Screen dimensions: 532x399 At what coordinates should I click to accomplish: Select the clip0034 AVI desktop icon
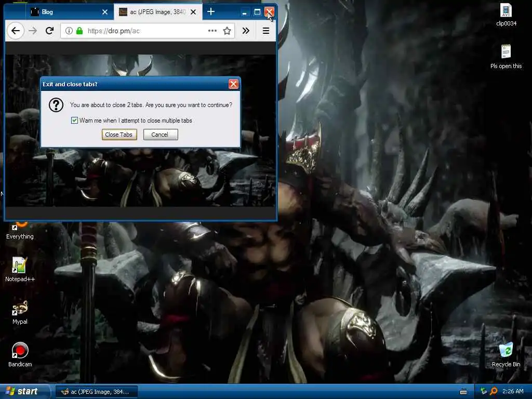506,15
